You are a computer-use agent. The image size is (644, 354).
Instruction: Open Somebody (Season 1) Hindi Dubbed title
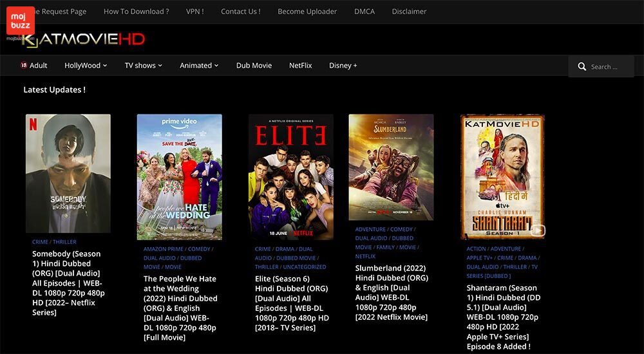click(x=68, y=283)
